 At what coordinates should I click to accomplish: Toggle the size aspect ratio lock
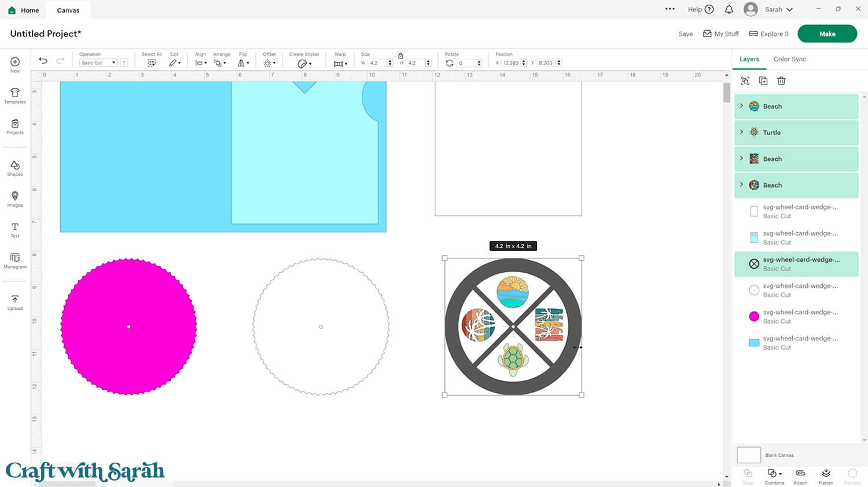[400, 56]
